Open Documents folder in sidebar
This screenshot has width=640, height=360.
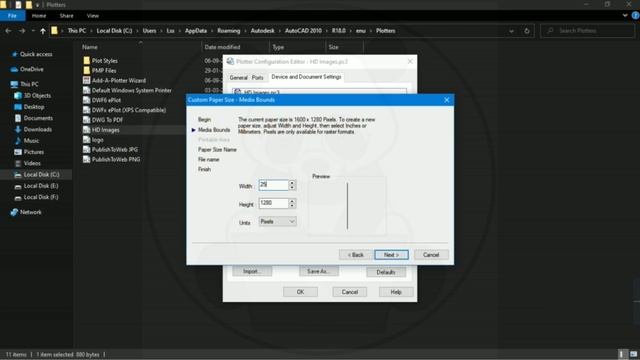38,118
